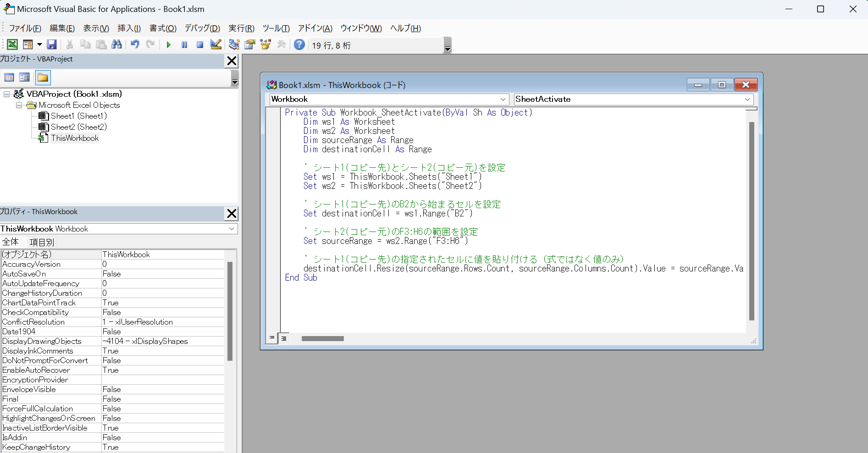The height and width of the screenshot is (453, 868).
Task: Open the デバッグ(D) menu
Action: (x=202, y=28)
